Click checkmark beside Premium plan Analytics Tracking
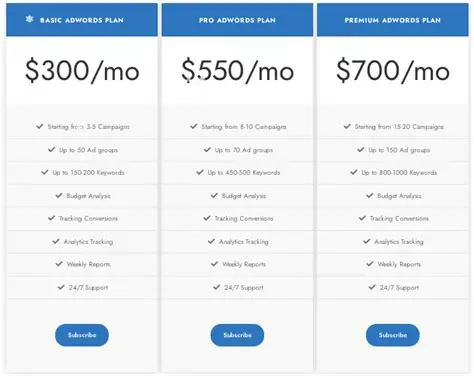Image resolution: width=474 pixels, height=376 pixels. coord(367,241)
